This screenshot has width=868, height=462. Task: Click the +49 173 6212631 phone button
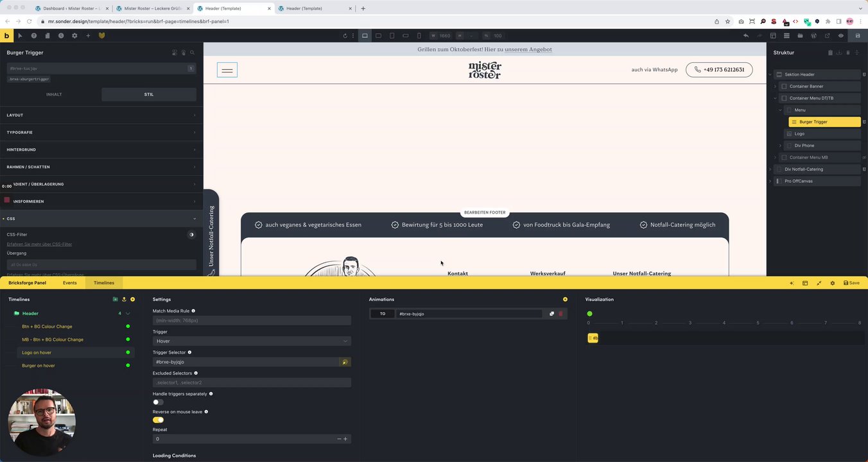coord(719,70)
